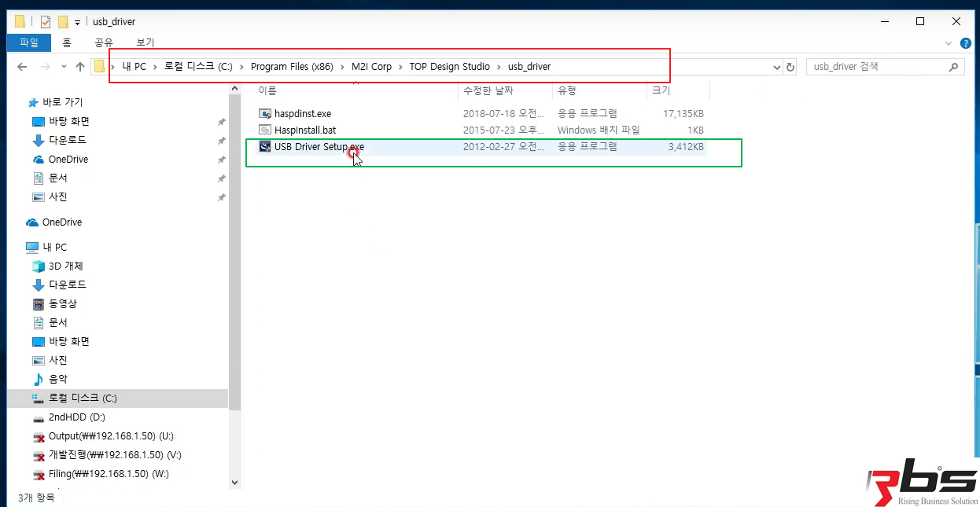
Task: Click the 음악 music note icon
Action: [x=39, y=379]
